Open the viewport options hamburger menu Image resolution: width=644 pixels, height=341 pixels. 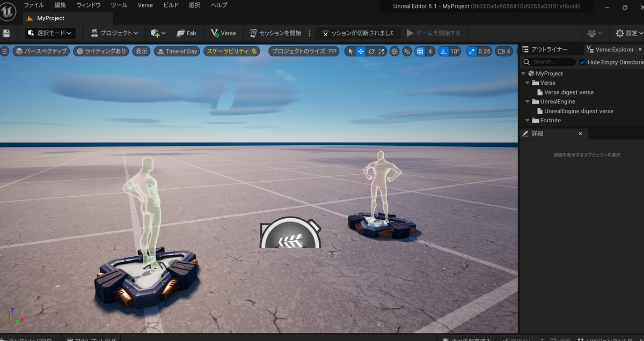[x=5, y=51]
